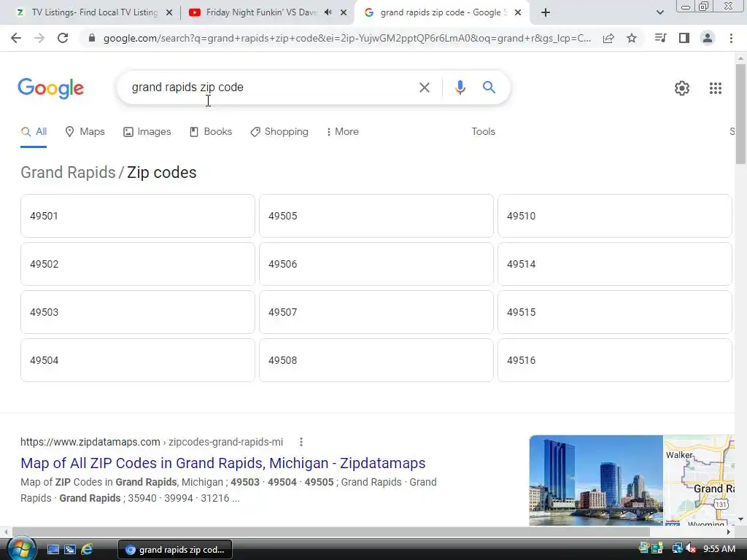Switch to the TV Listings browser tab
The width and height of the screenshot is (747, 560).
pos(94,12)
